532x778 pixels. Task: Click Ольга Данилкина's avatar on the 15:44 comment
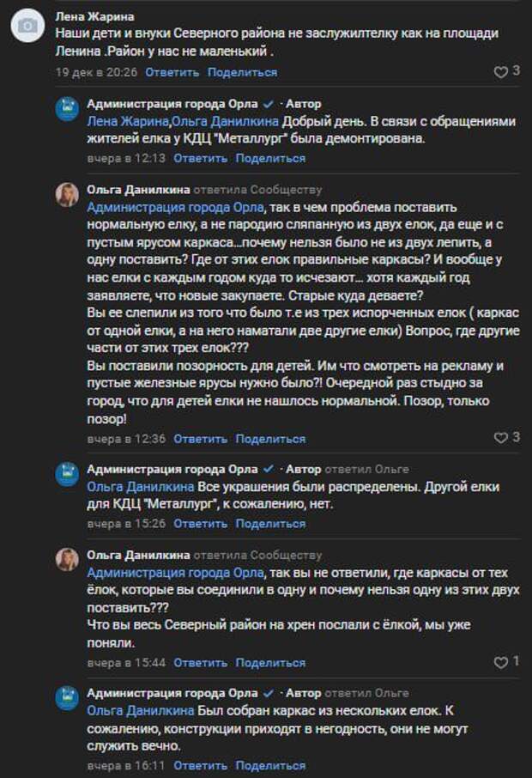(x=67, y=561)
